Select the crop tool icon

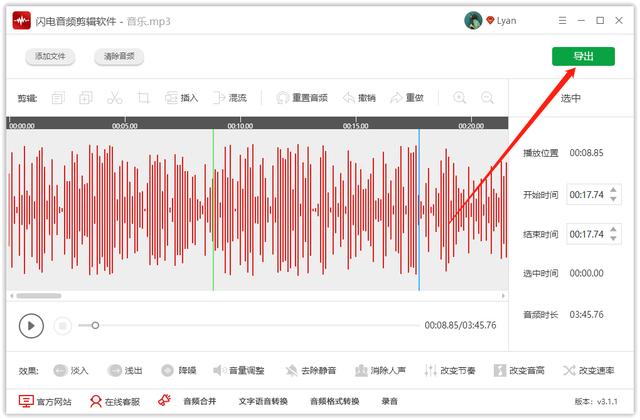143,98
